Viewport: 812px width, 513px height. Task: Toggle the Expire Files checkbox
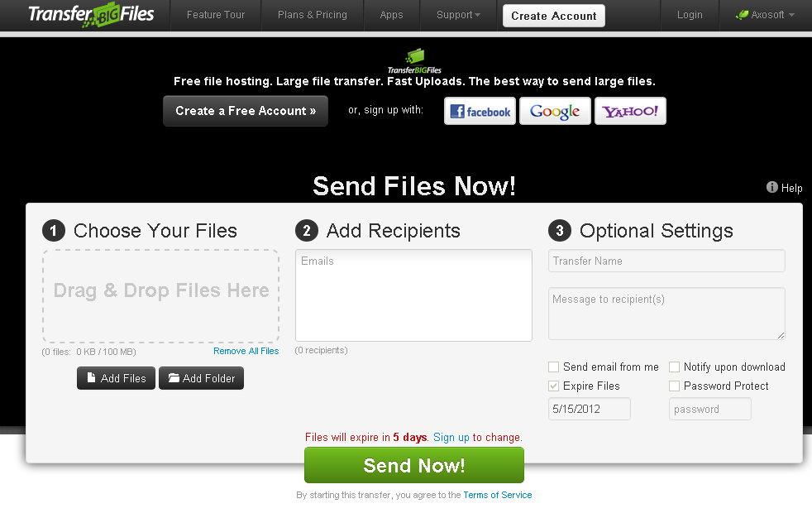click(553, 386)
